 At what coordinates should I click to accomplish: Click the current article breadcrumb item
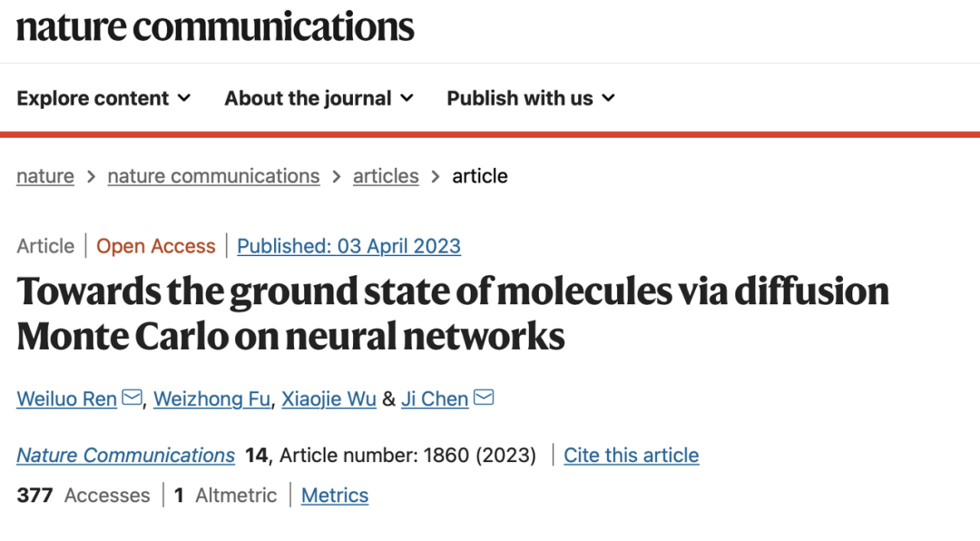[480, 176]
